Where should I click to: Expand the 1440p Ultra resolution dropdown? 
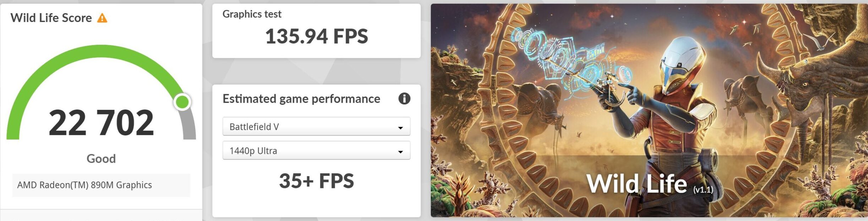pyautogui.click(x=316, y=151)
